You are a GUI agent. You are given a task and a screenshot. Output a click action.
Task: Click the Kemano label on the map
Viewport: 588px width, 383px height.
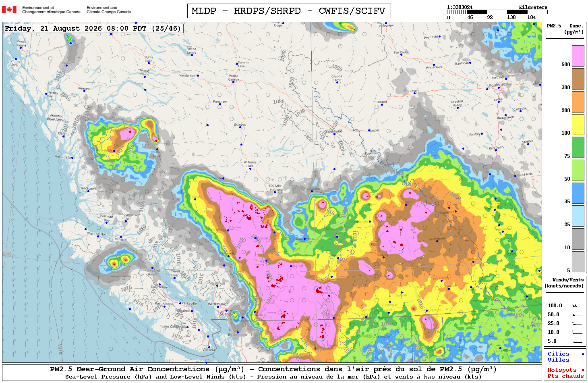(x=85, y=88)
